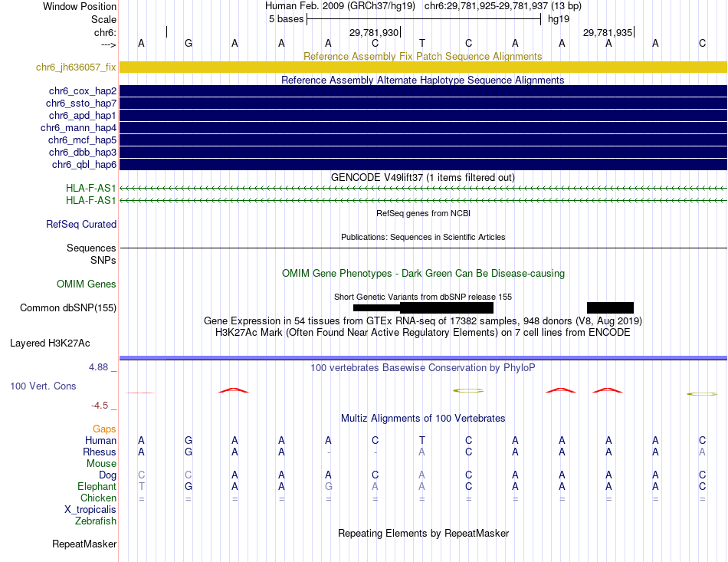The image size is (728, 562).
Task: Click the Reference Assembly Fix Patch Sequence Alignments title
Action: click(x=422, y=56)
